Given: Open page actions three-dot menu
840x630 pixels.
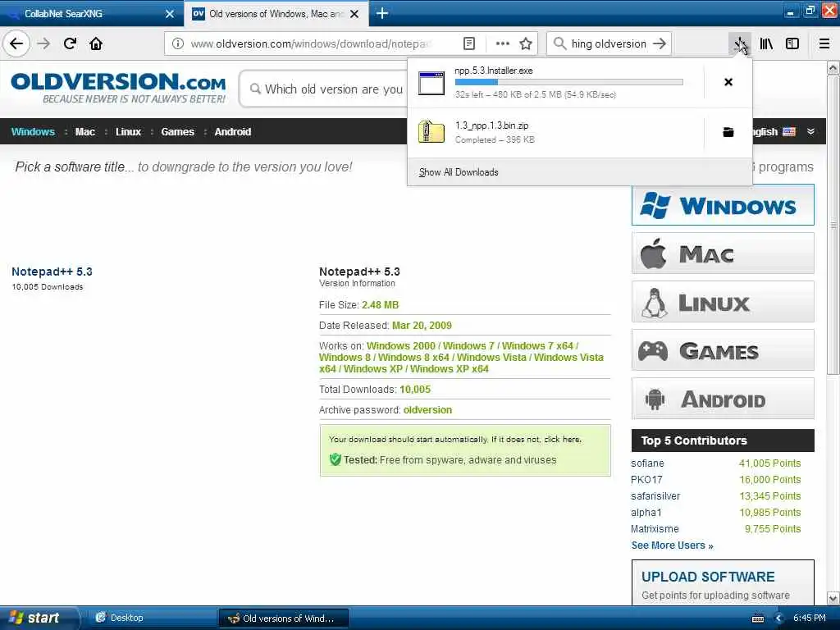Looking at the screenshot, I should [x=502, y=43].
